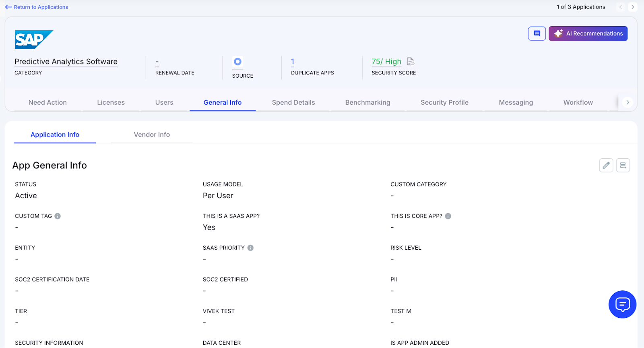Click the 75/ High security score
Viewport: 644px width, 348px height.
386,62
